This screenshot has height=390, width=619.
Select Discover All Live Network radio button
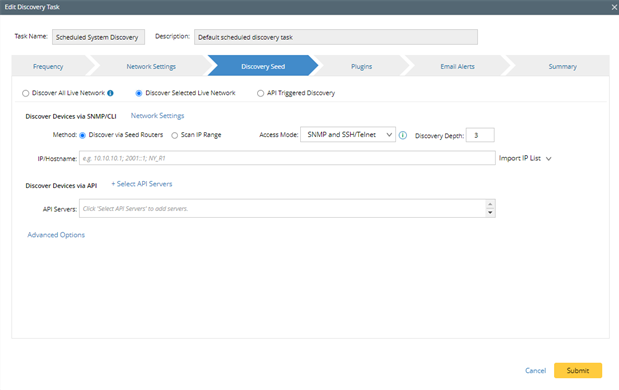26,94
